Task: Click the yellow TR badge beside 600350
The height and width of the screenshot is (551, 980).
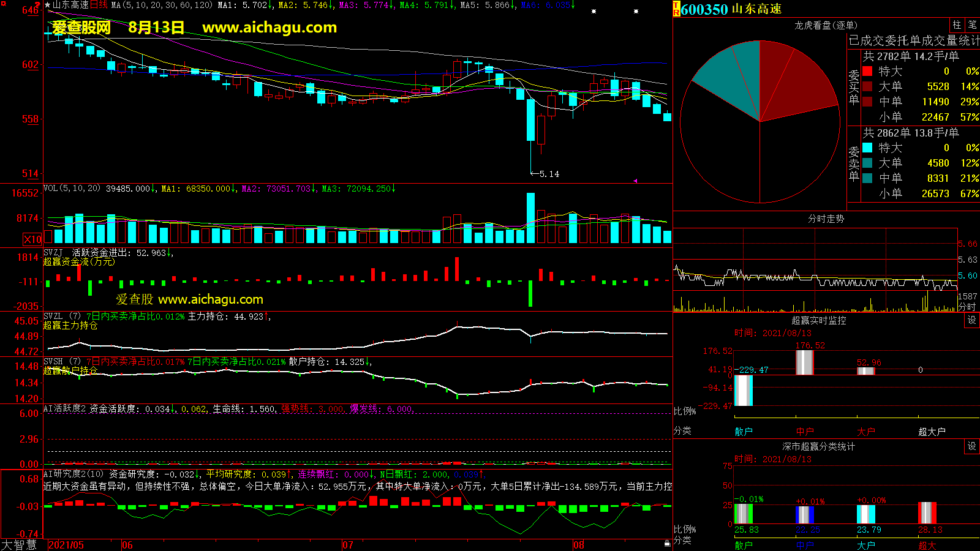Action: 676,9
